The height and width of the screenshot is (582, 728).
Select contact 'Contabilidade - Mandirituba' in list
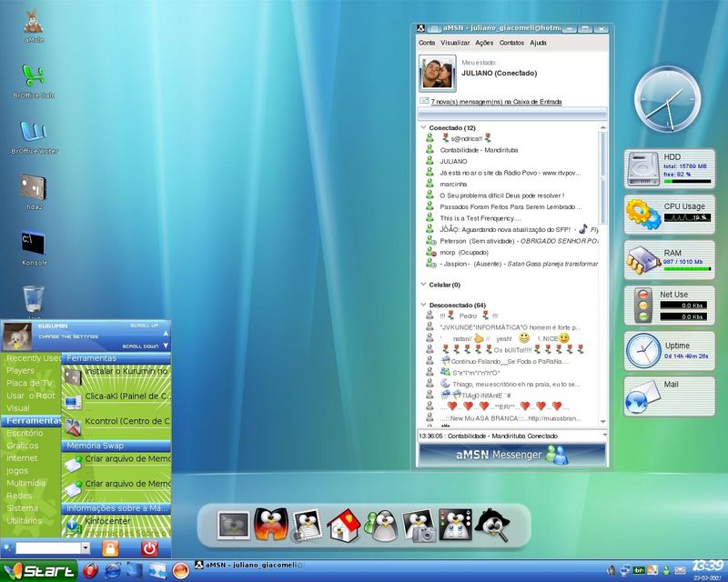479,150
